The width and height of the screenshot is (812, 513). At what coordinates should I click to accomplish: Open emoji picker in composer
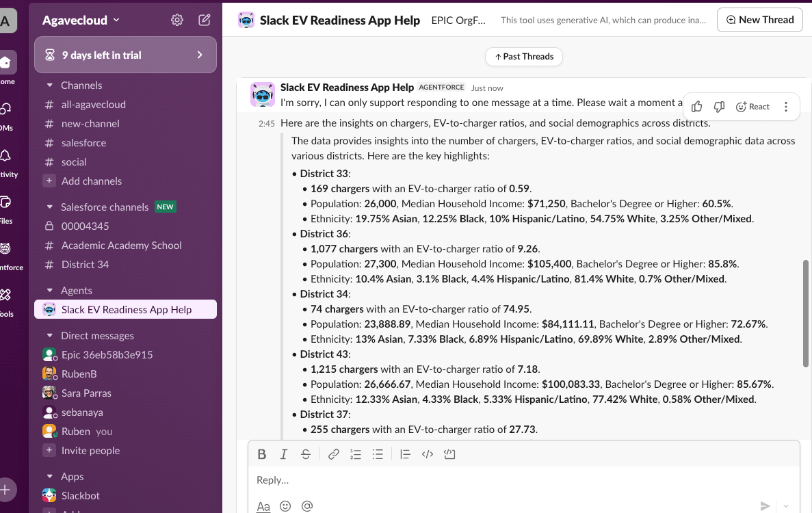click(x=285, y=505)
